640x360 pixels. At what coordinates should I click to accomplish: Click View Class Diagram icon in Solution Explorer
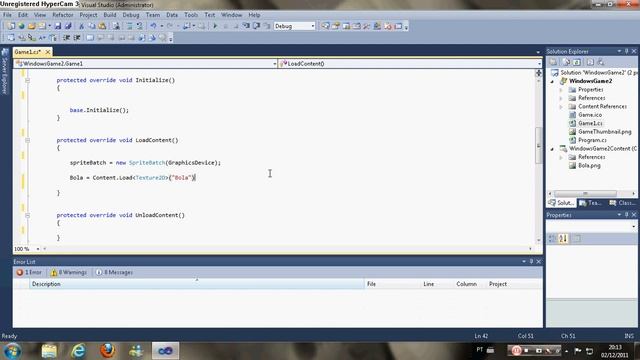click(601, 62)
